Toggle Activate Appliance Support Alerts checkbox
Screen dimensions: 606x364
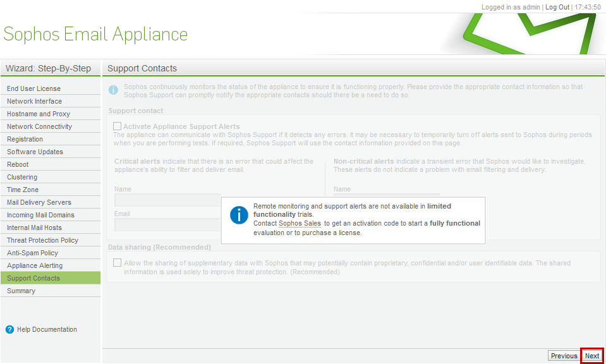tap(117, 126)
